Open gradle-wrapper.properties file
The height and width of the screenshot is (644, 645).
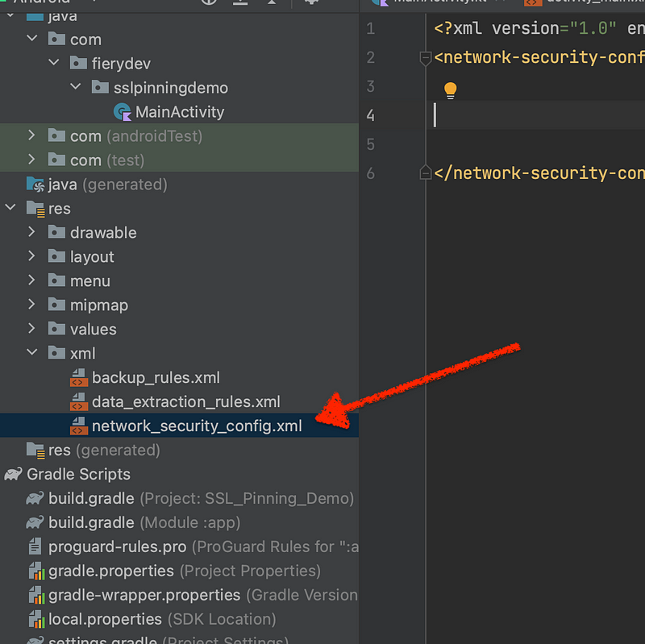(x=144, y=595)
